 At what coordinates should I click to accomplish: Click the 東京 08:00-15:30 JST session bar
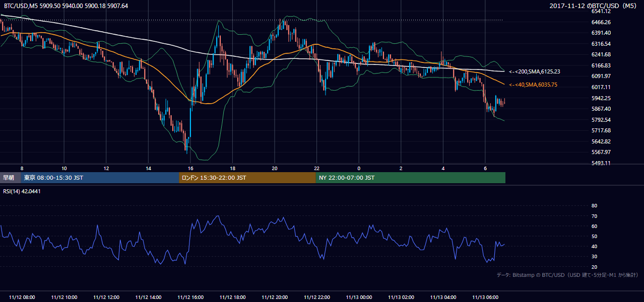click(100, 178)
